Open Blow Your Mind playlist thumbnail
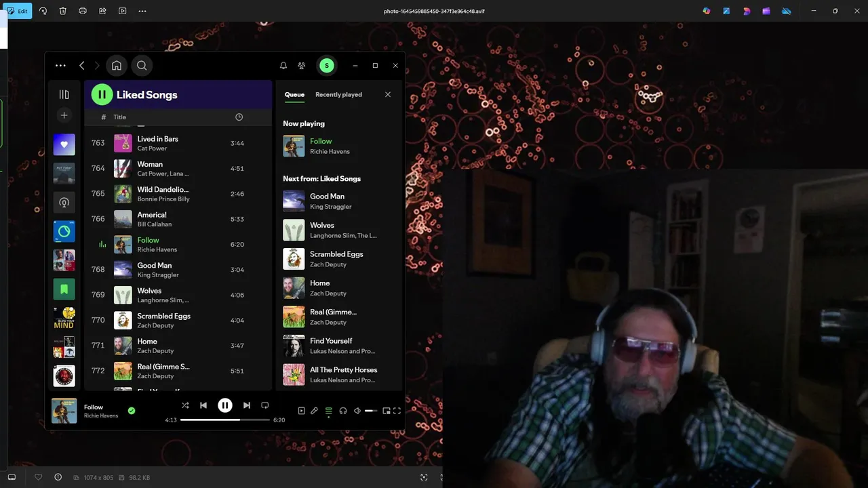868x488 pixels. pyautogui.click(x=64, y=318)
